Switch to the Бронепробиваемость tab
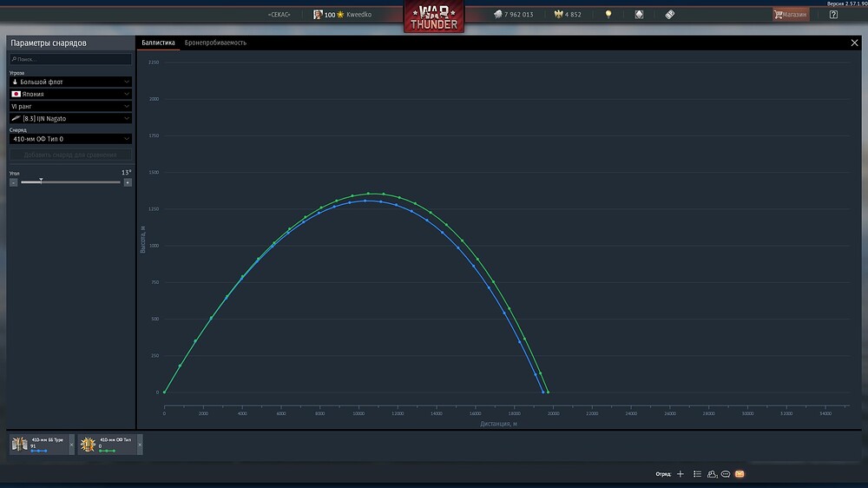Viewport: 868px width, 488px height. [x=215, y=43]
